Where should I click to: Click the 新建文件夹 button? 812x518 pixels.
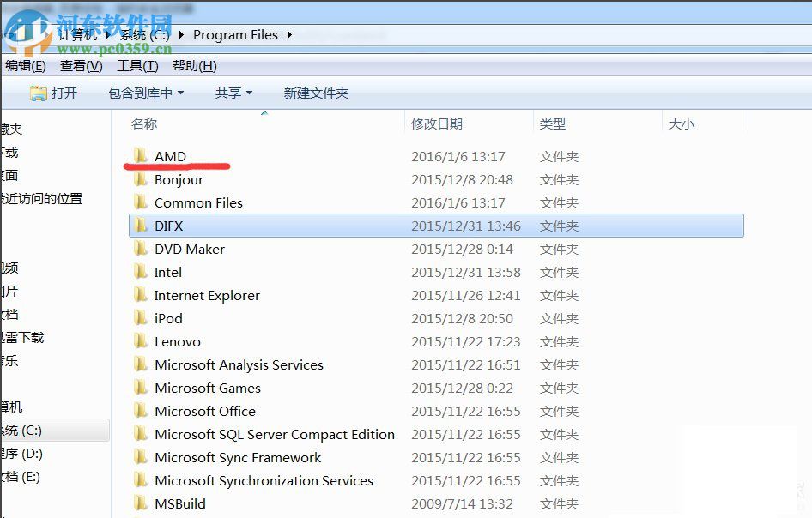tap(316, 93)
